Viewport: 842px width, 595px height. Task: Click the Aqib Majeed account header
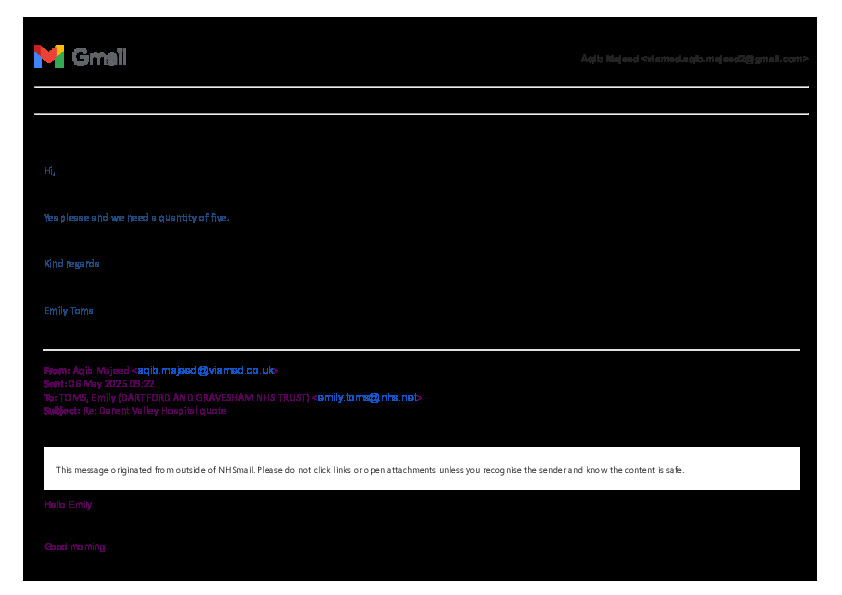(x=694, y=59)
